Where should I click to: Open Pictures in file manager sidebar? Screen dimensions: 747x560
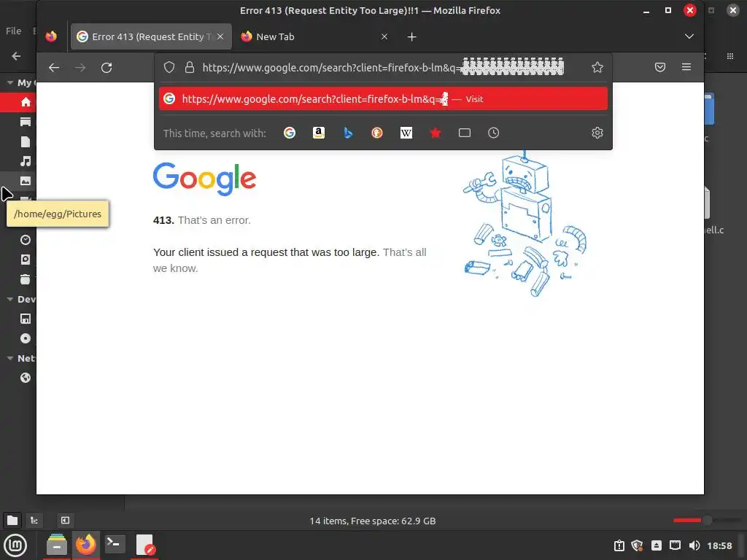tap(26, 181)
